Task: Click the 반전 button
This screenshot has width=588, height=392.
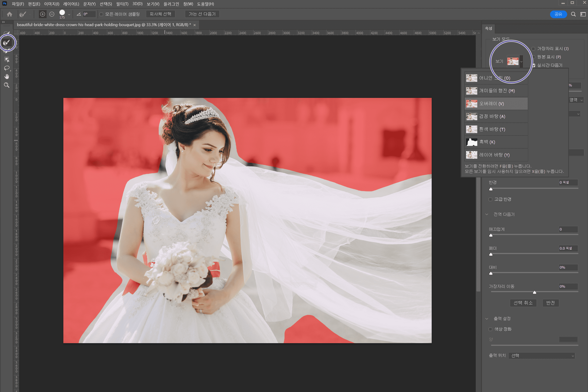Action: click(x=551, y=303)
